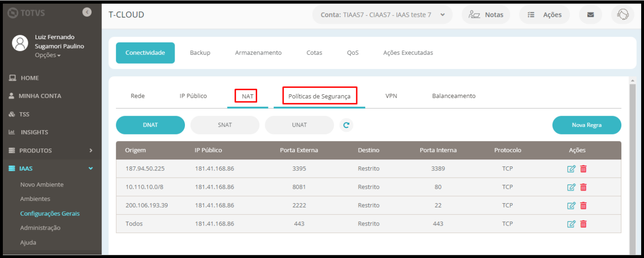Open the IP Público sub-tab
Viewport: 644px width, 258px height.
point(193,96)
